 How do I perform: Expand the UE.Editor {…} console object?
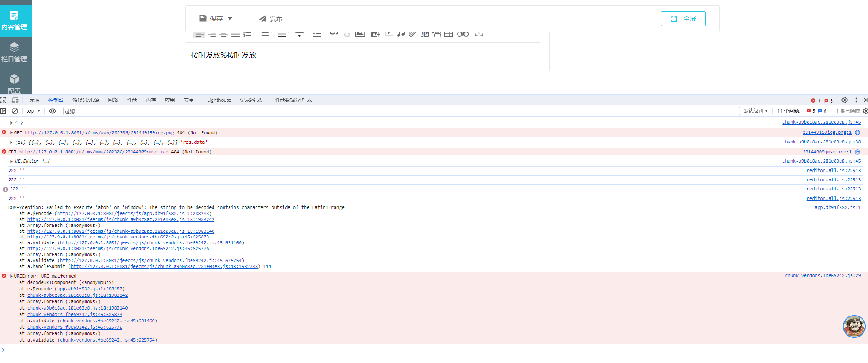11,161
